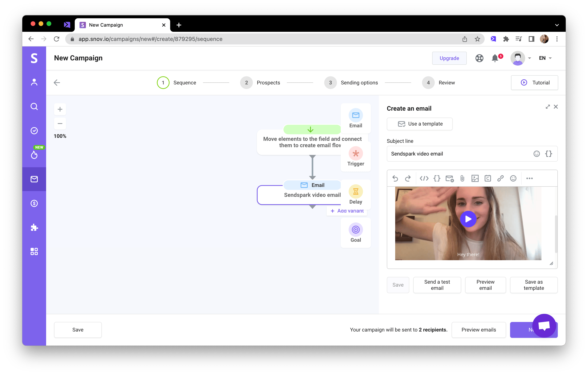Screen dimensions: 588x375
Task: Open the search magnifier in the sidebar
Action: (x=34, y=106)
